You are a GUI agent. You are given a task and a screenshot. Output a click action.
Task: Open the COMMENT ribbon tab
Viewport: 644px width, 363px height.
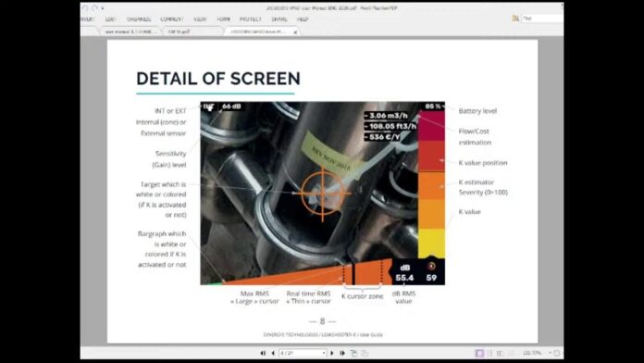[x=172, y=19]
